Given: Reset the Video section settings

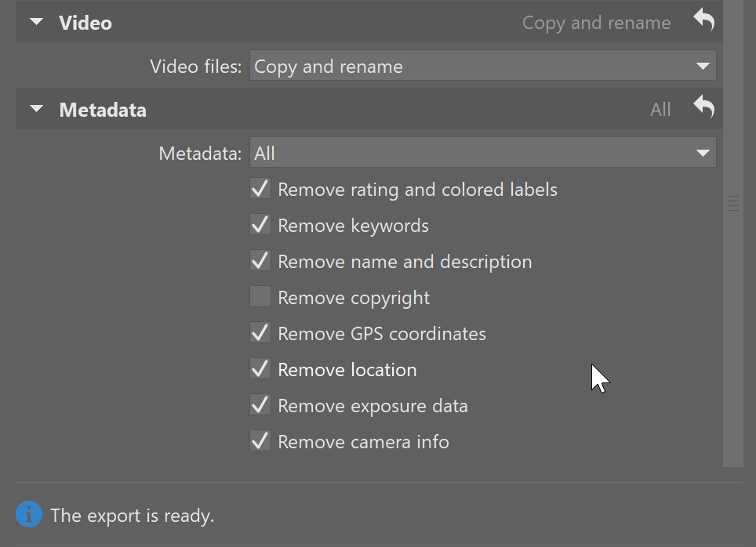Looking at the screenshot, I should 704,20.
